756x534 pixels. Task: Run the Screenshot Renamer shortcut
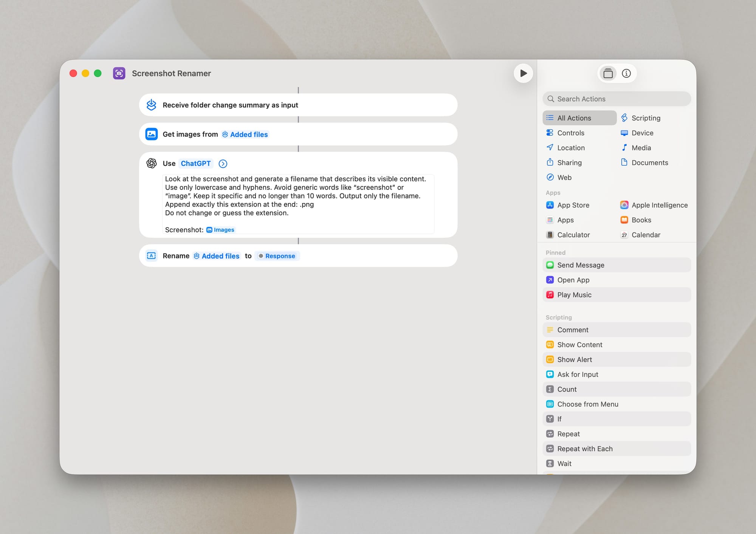pyautogui.click(x=523, y=73)
